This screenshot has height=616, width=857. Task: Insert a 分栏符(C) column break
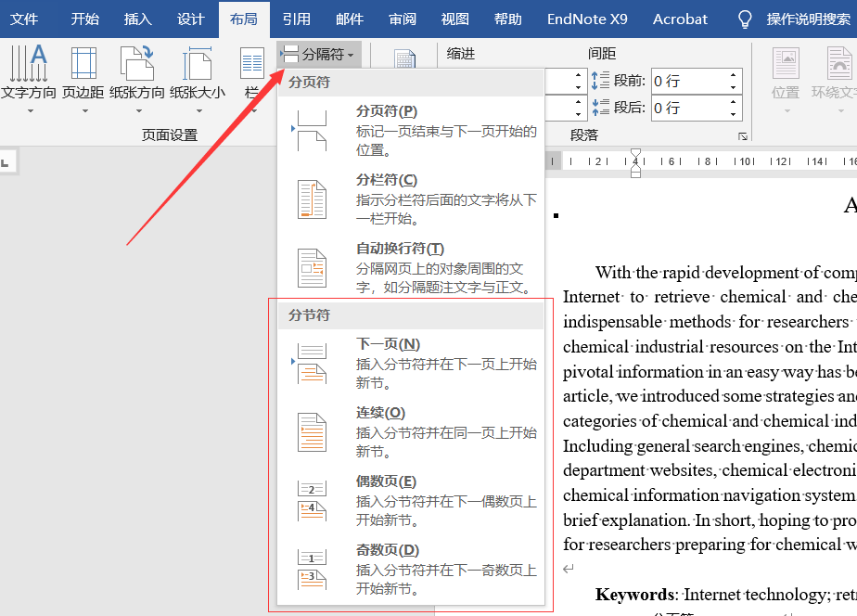pyautogui.click(x=411, y=199)
